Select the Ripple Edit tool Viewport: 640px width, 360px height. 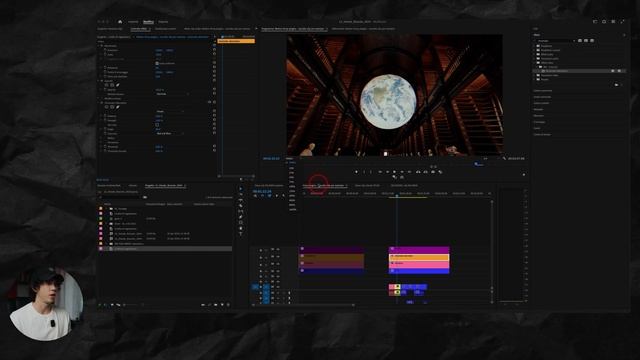coord(241,200)
